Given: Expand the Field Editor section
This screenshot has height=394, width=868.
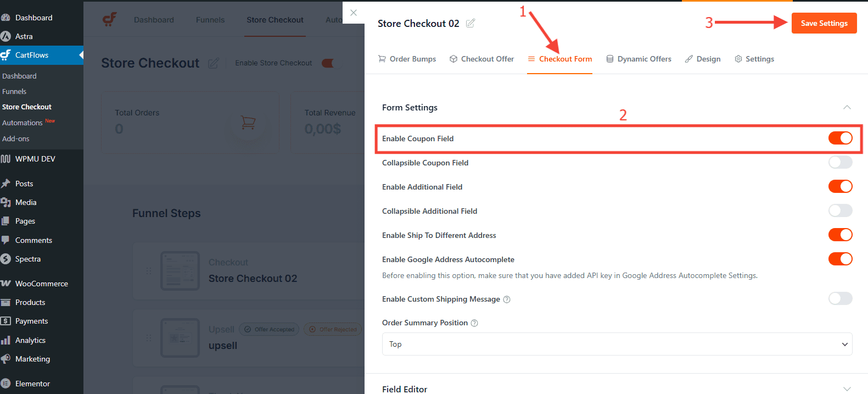Looking at the screenshot, I should (x=847, y=389).
